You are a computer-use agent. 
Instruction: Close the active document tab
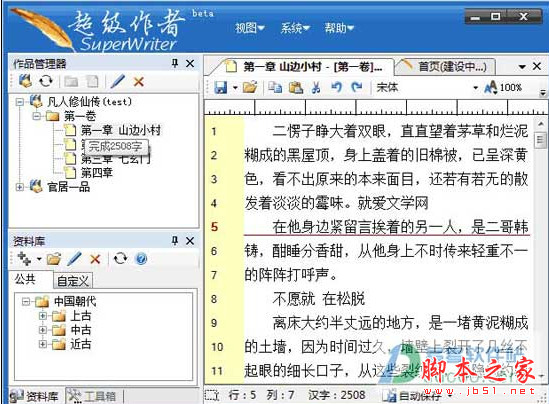point(537,66)
